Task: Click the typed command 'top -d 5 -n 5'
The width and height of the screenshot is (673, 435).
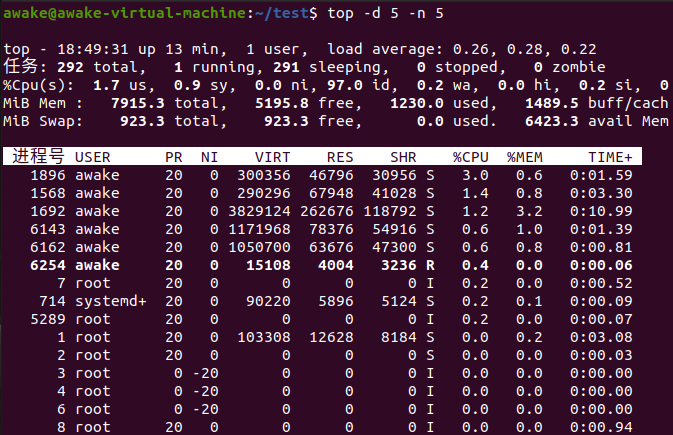Action: click(x=385, y=13)
